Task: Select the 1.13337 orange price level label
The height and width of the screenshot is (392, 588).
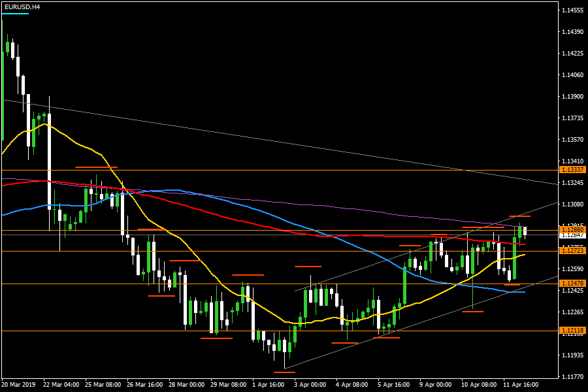Action: coord(572,171)
